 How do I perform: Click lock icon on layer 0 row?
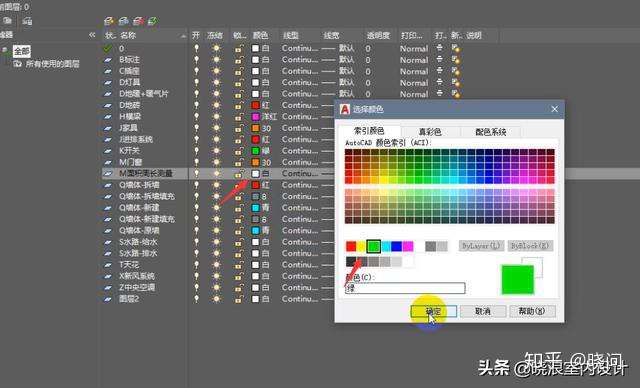tap(239, 48)
